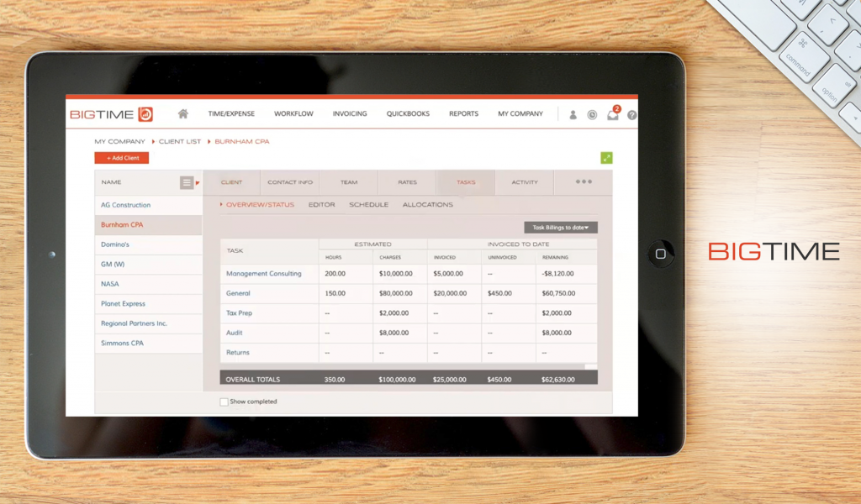This screenshot has width=861, height=504.
Task: Open the notifications inbox icon
Action: click(612, 115)
